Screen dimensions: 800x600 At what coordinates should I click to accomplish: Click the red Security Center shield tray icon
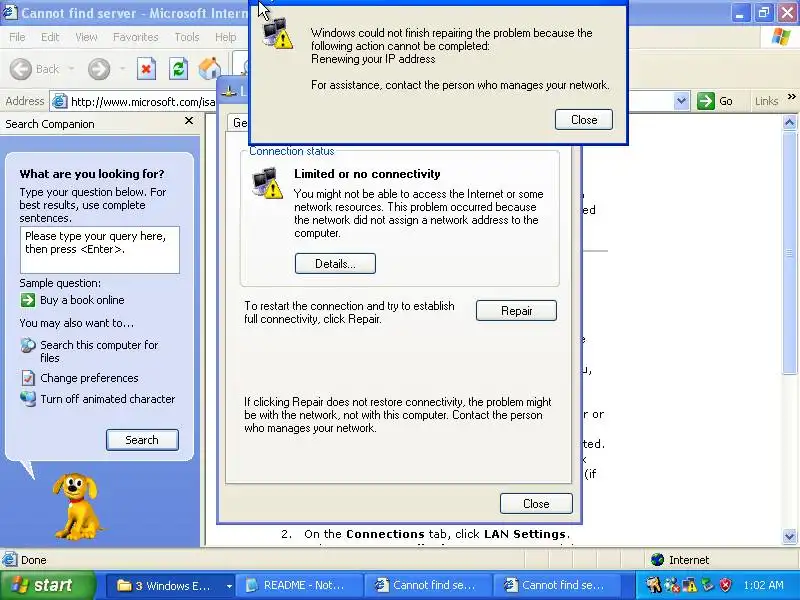(725, 585)
